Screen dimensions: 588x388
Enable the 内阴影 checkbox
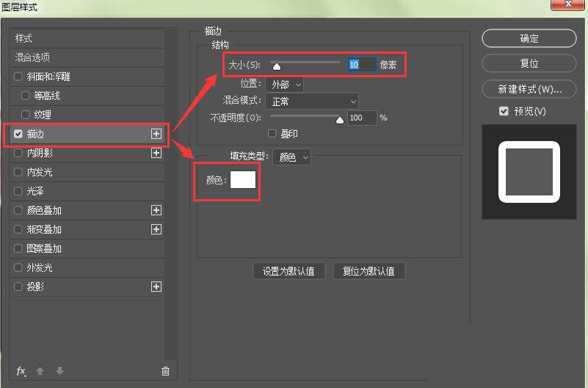18,153
